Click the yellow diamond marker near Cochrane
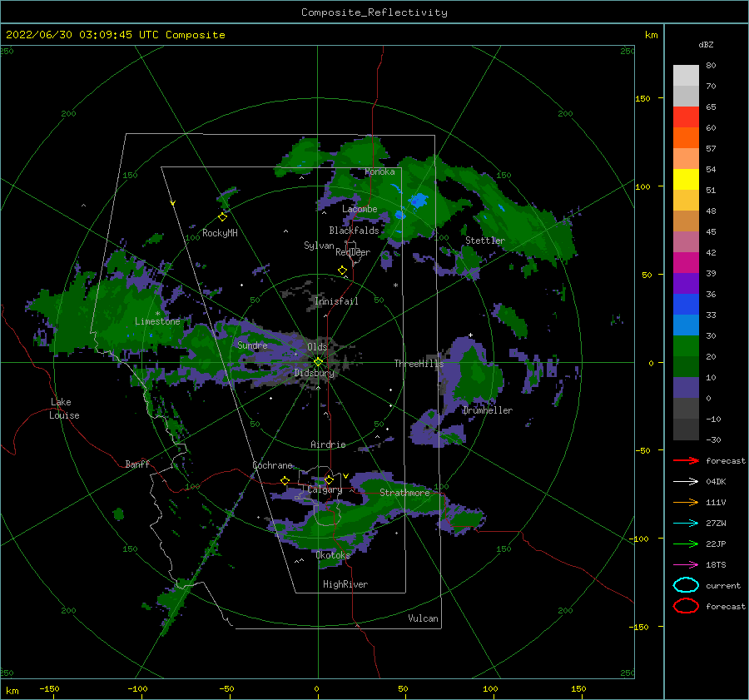The image size is (749, 700). pos(285,480)
